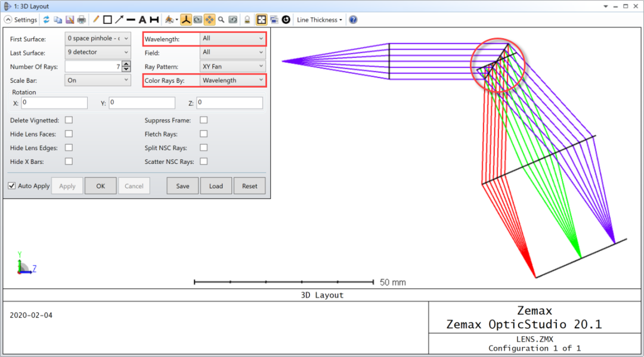This screenshot has width=644, height=357.
Task: Activate the Pan tool
Action: coord(209,19)
